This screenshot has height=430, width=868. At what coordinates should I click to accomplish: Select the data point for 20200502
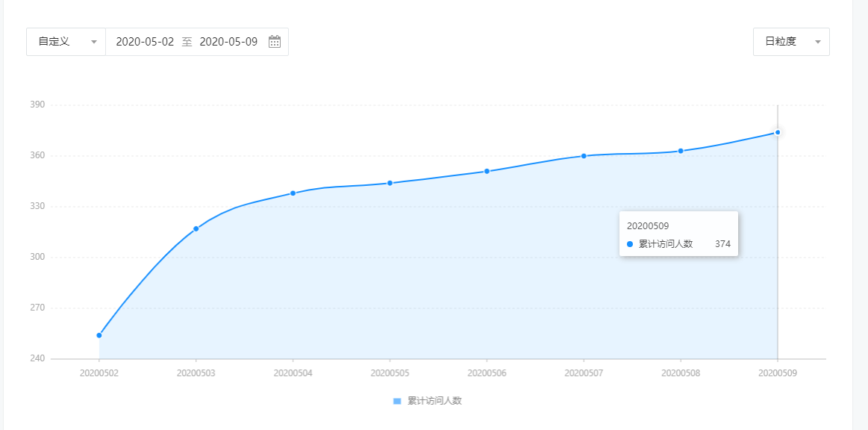(x=99, y=335)
